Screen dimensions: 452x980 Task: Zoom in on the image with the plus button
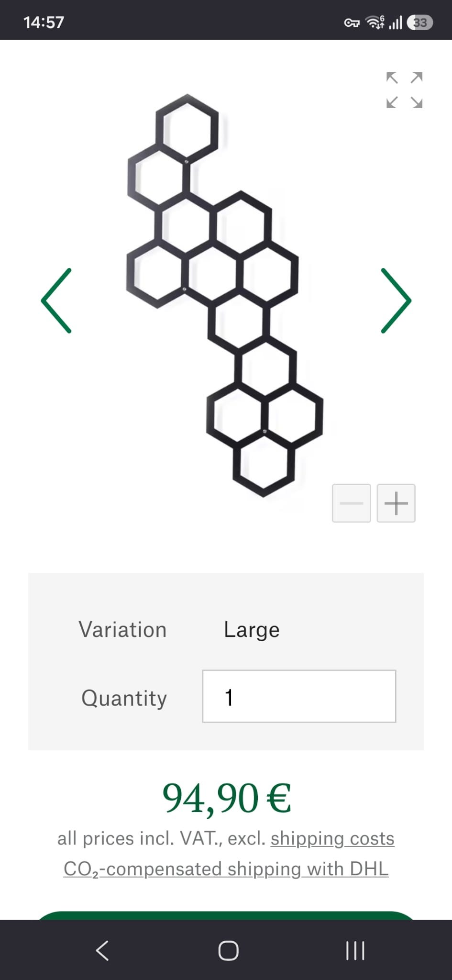pyautogui.click(x=396, y=503)
